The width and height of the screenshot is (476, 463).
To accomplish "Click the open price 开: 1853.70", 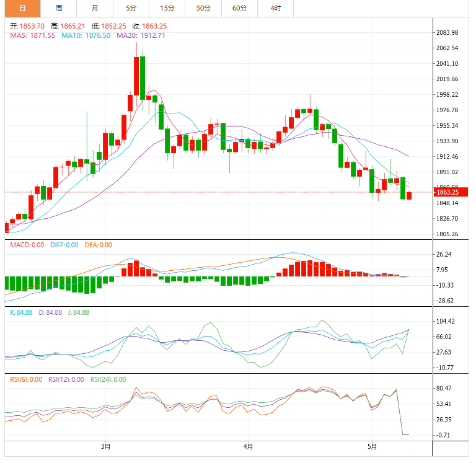I will (x=27, y=26).
